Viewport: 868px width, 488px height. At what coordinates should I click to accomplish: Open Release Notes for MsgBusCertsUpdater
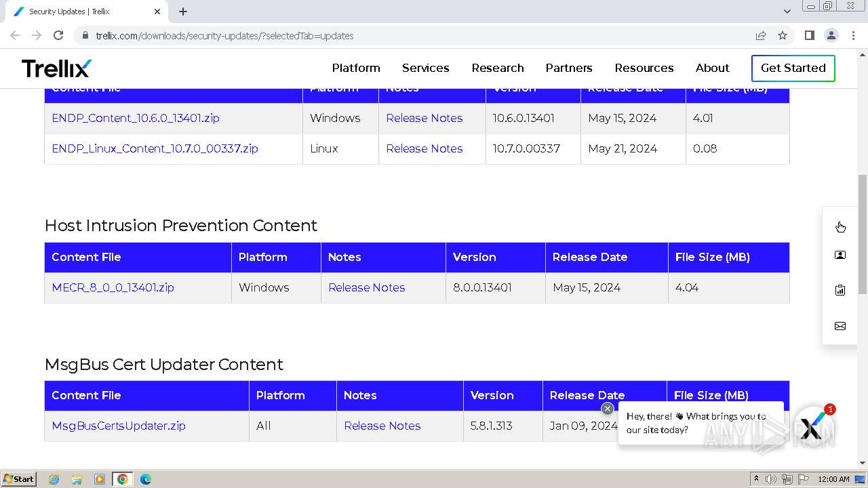pyautogui.click(x=382, y=426)
